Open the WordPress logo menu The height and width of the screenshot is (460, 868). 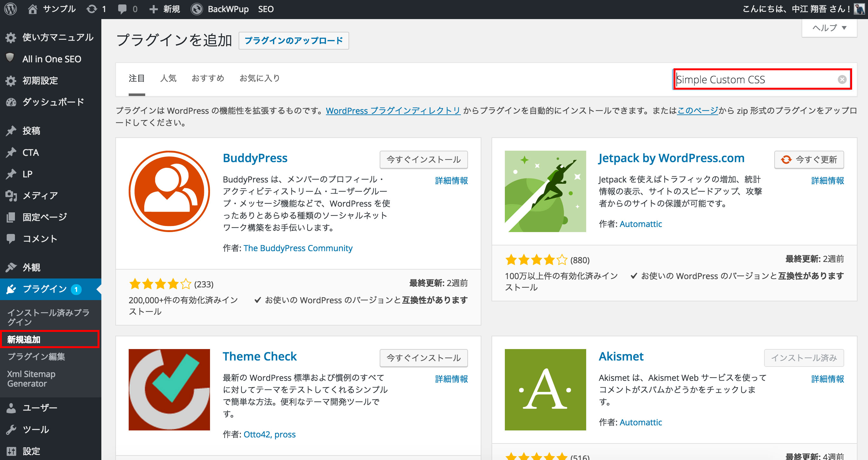pos(10,9)
